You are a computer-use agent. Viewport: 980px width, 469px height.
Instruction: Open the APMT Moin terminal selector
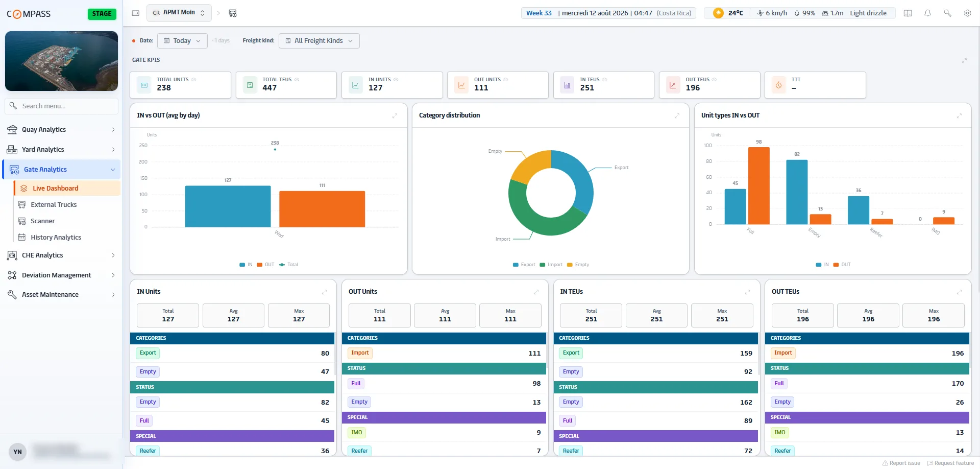pyautogui.click(x=179, y=13)
